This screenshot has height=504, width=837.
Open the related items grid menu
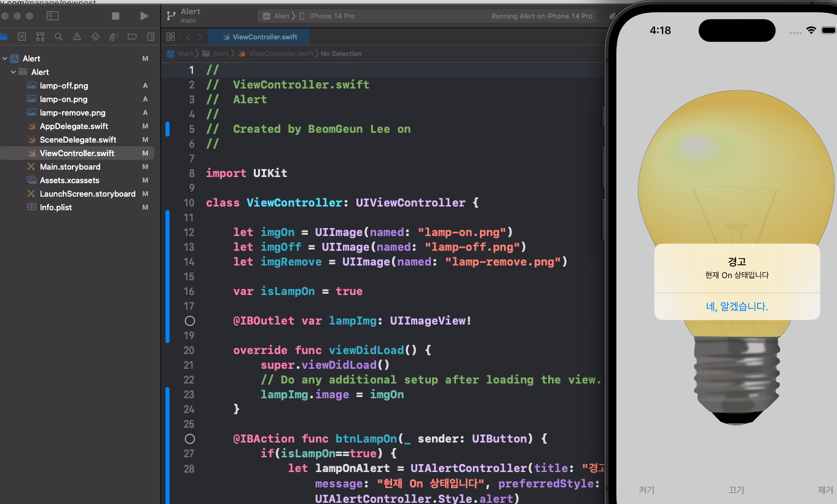[171, 37]
